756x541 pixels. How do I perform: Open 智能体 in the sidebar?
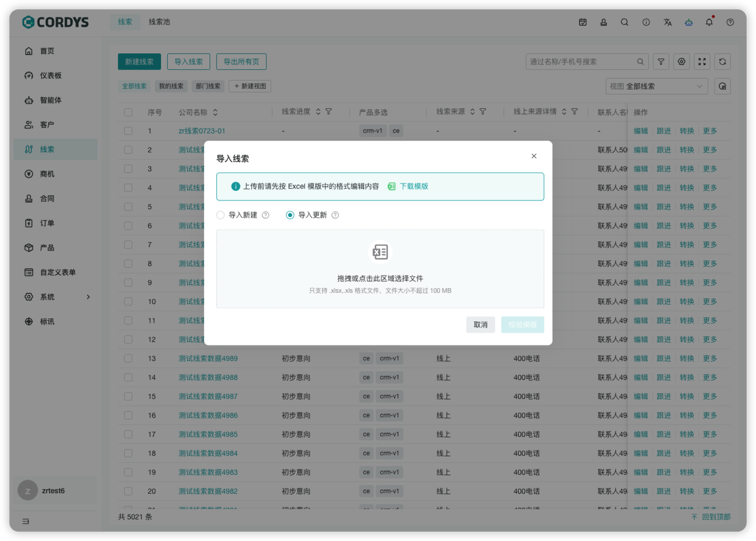click(x=55, y=100)
